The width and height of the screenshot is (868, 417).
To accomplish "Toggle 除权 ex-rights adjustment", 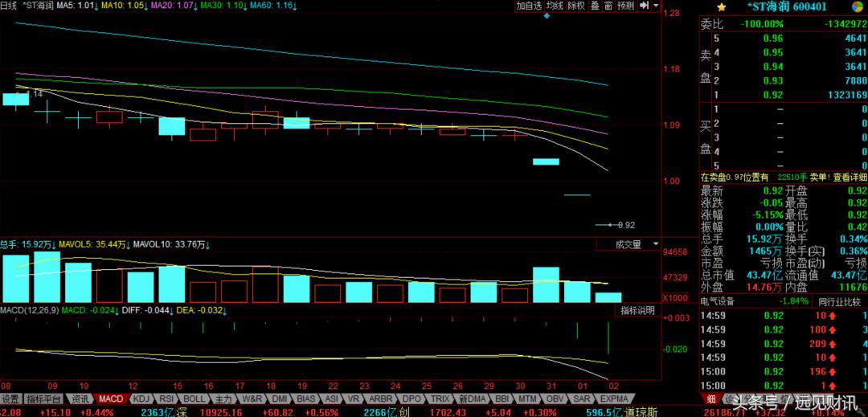I will point(576,6).
